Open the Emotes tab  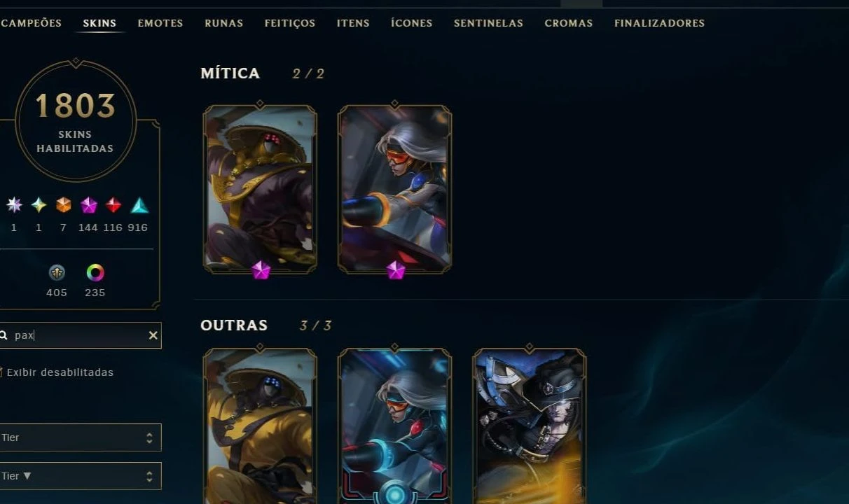click(x=160, y=23)
